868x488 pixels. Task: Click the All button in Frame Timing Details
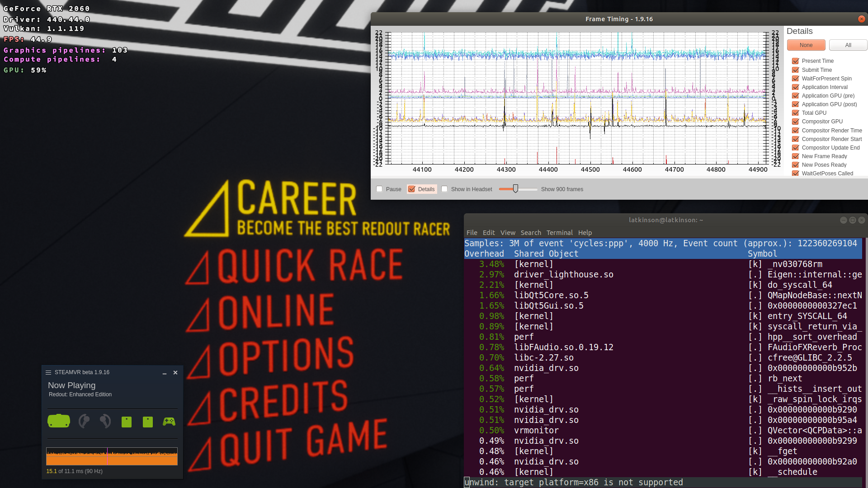pyautogui.click(x=848, y=45)
